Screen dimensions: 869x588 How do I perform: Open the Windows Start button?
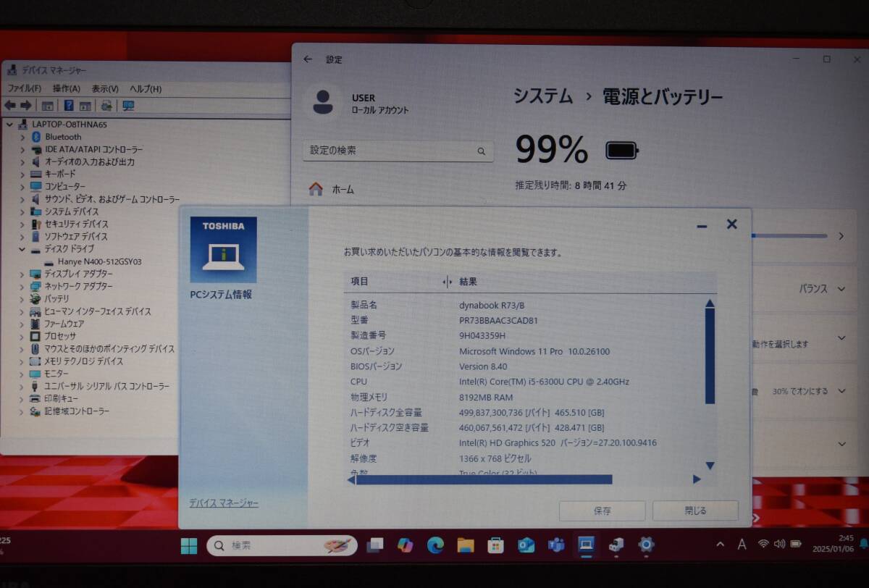tap(188, 545)
